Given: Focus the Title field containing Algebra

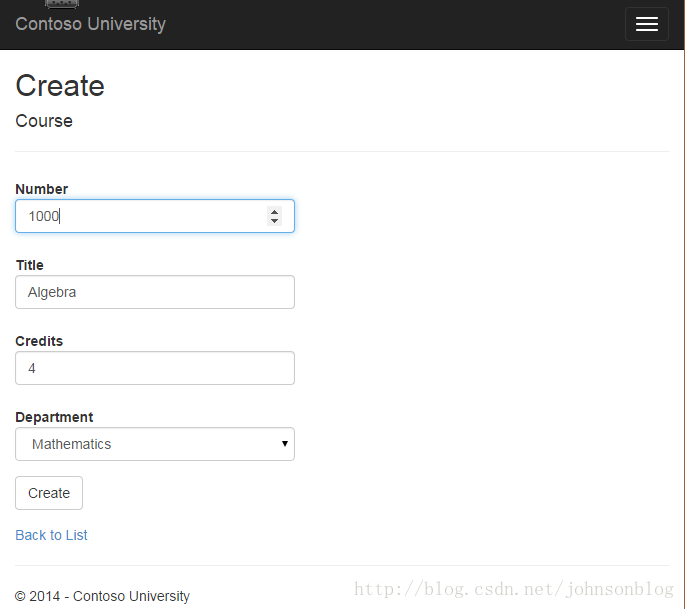Looking at the screenshot, I should (x=155, y=292).
